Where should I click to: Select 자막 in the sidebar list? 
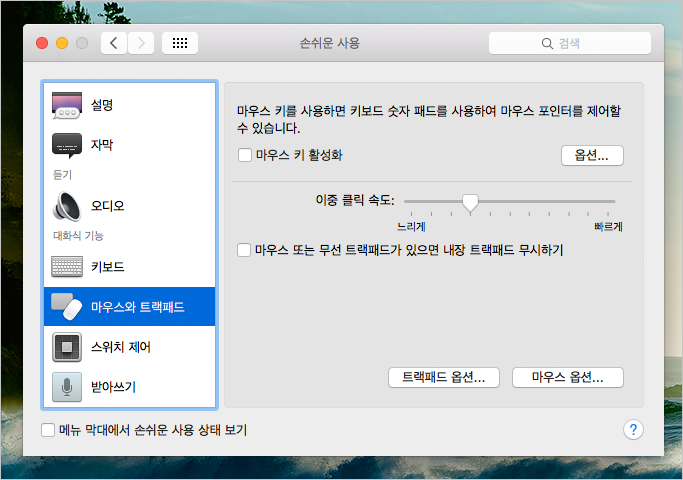(x=129, y=145)
